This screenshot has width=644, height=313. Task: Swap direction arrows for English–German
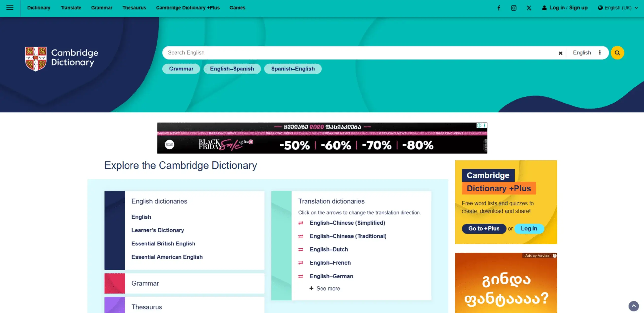tap(301, 276)
